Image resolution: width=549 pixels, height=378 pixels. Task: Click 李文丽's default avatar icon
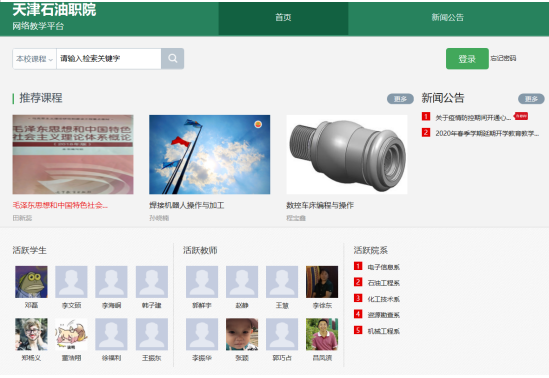71,282
